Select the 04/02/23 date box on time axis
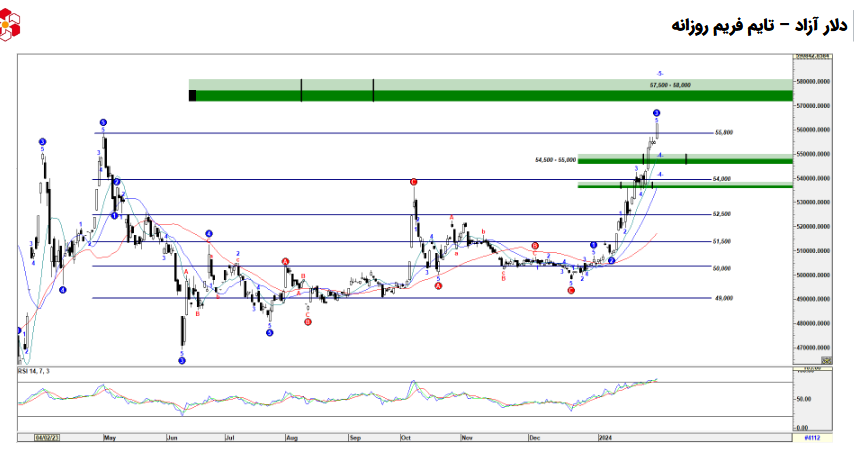The height and width of the screenshot is (455, 854). point(47,437)
